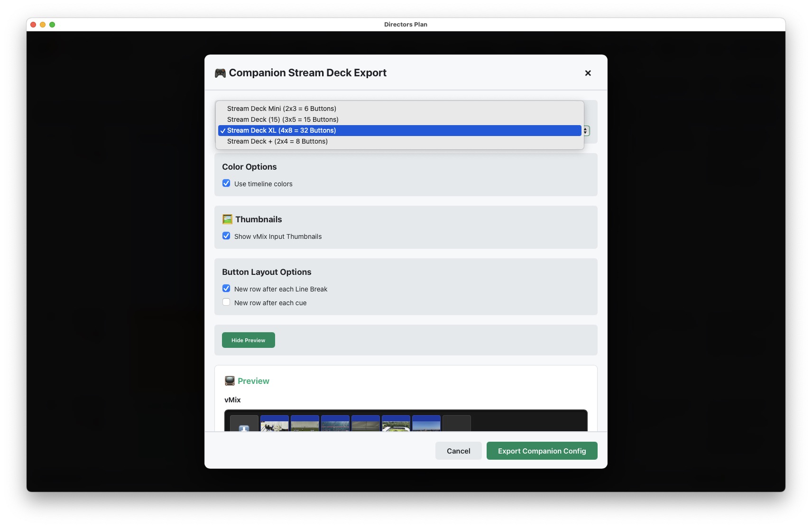812x527 pixels.
Task: Uncheck New row after each Line Break
Action: click(226, 288)
